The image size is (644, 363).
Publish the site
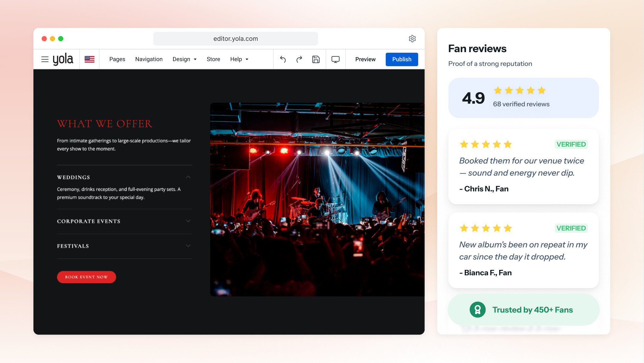[x=402, y=59]
